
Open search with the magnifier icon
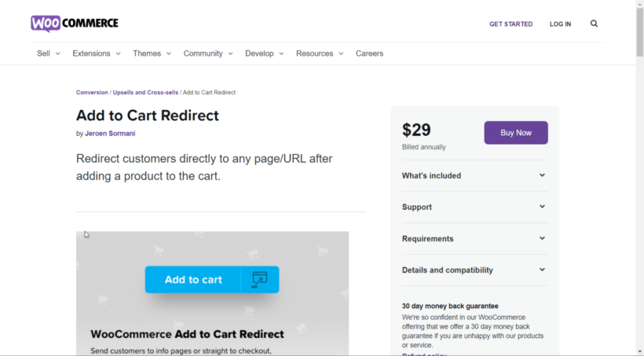tap(594, 24)
